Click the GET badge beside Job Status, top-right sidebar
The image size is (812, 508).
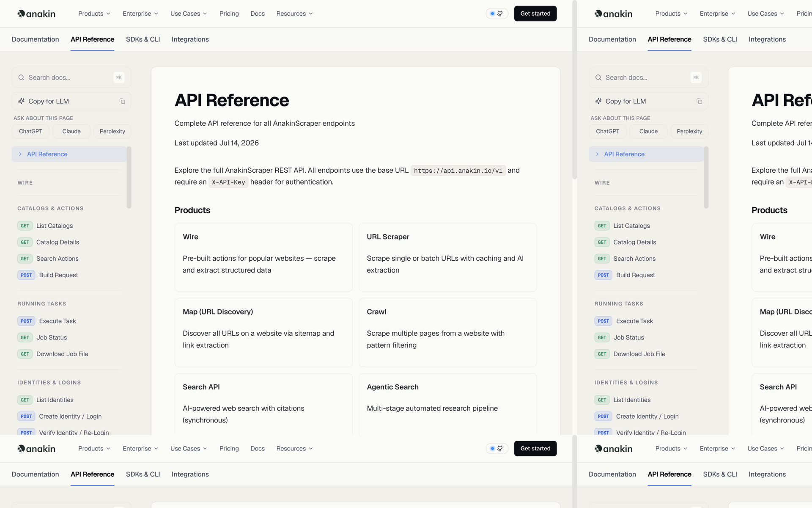(602, 337)
